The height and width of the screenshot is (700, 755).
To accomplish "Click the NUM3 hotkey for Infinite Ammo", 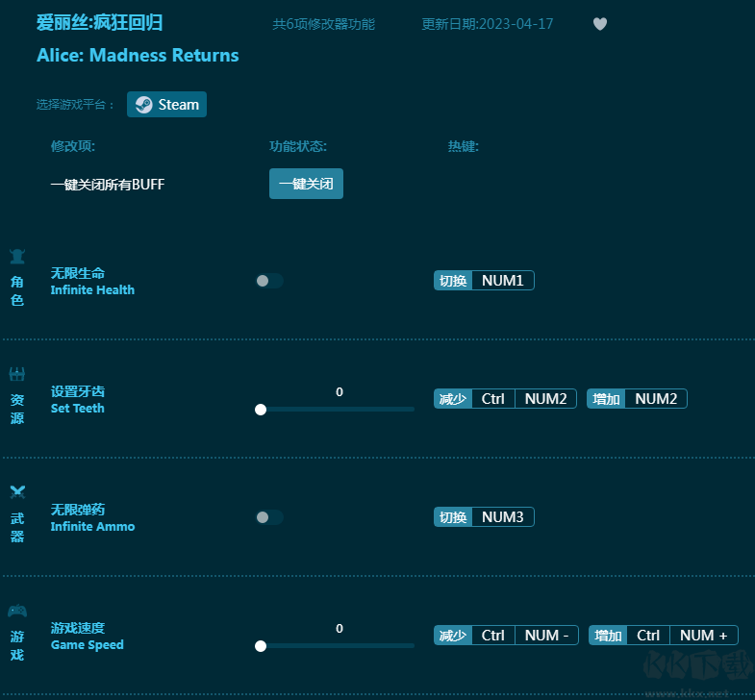I will [503, 517].
